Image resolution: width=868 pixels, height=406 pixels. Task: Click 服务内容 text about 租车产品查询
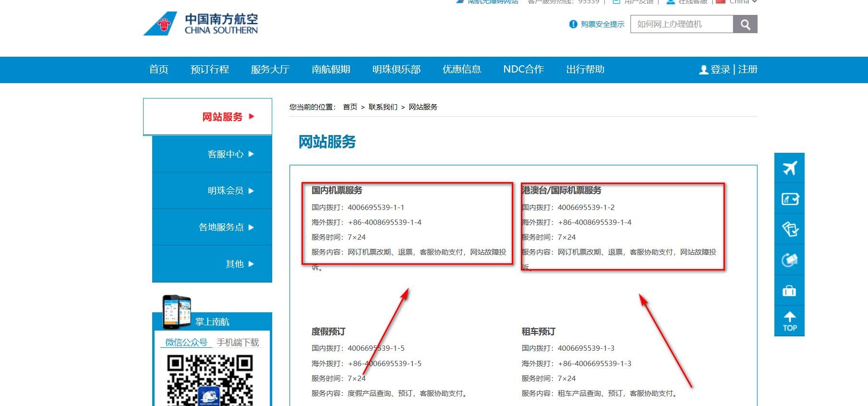(600, 394)
